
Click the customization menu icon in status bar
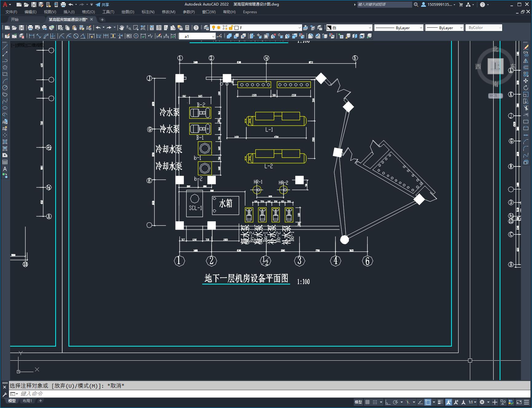[527, 402]
